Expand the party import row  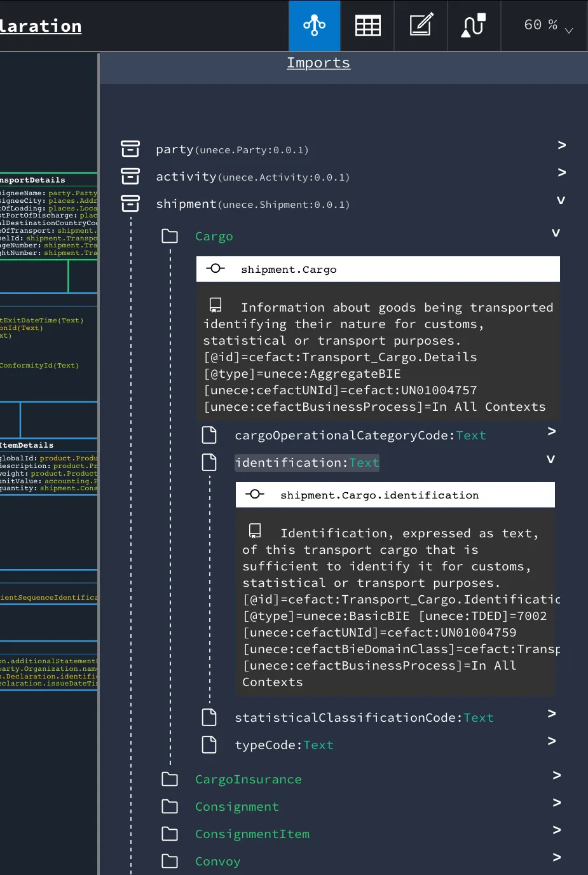tap(561, 145)
